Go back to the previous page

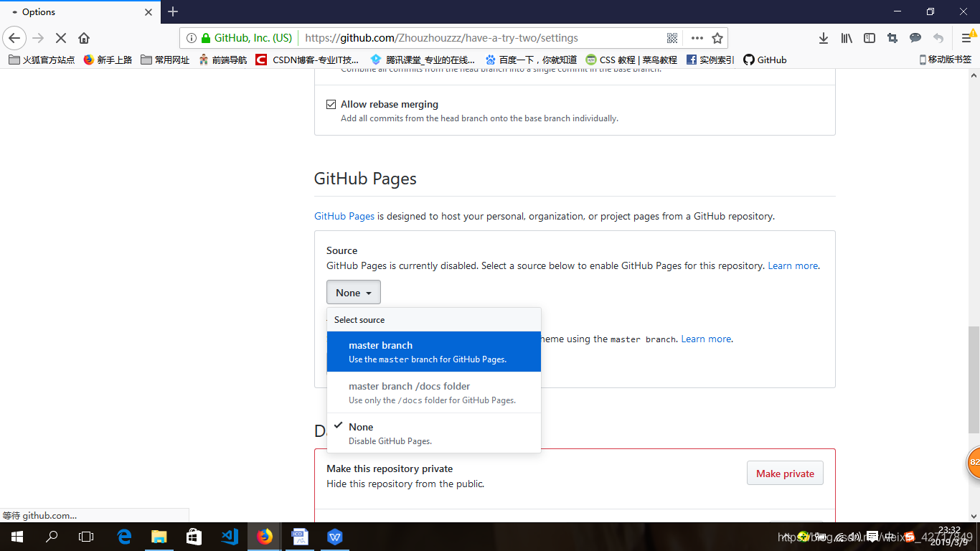[x=14, y=38]
